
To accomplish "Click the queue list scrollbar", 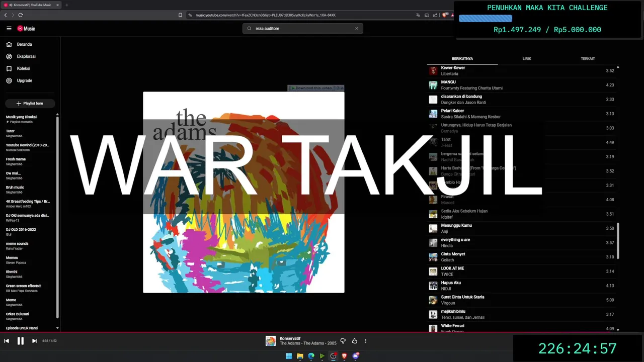I will click(618, 241).
